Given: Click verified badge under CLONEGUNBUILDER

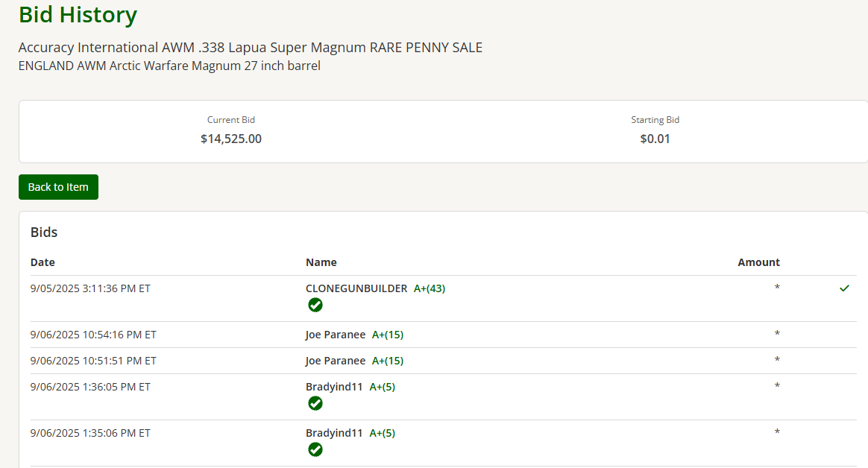Looking at the screenshot, I should pyautogui.click(x=315, y=305).
